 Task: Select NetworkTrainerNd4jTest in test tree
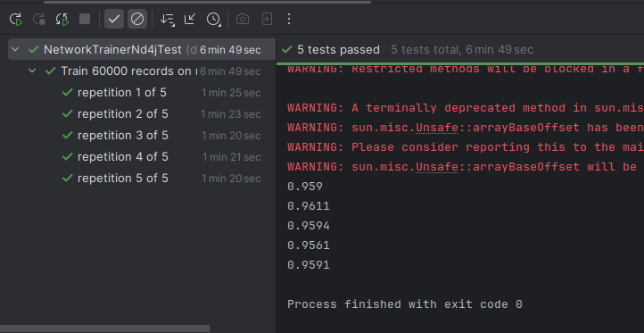[x=142, y=49]
